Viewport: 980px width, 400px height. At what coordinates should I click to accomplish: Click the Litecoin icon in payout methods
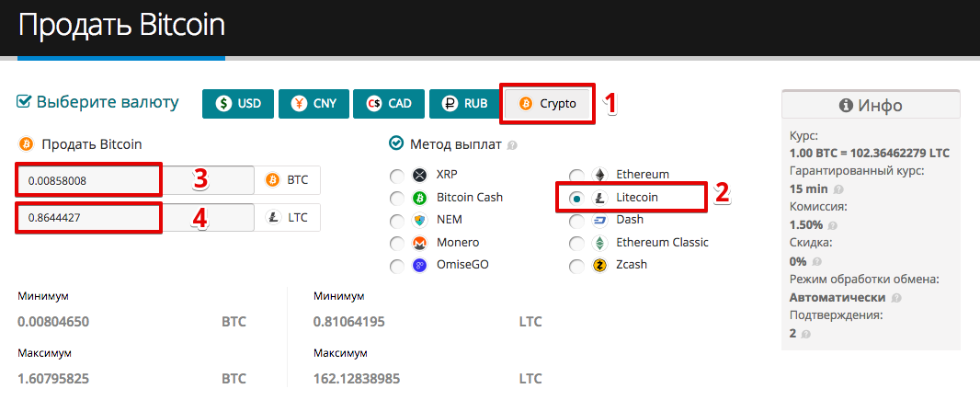pyautogui.click(x=599, y=198)
